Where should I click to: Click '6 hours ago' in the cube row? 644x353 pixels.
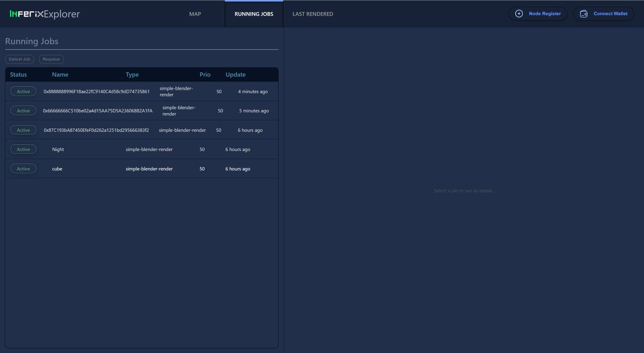(x=238, y=169)
